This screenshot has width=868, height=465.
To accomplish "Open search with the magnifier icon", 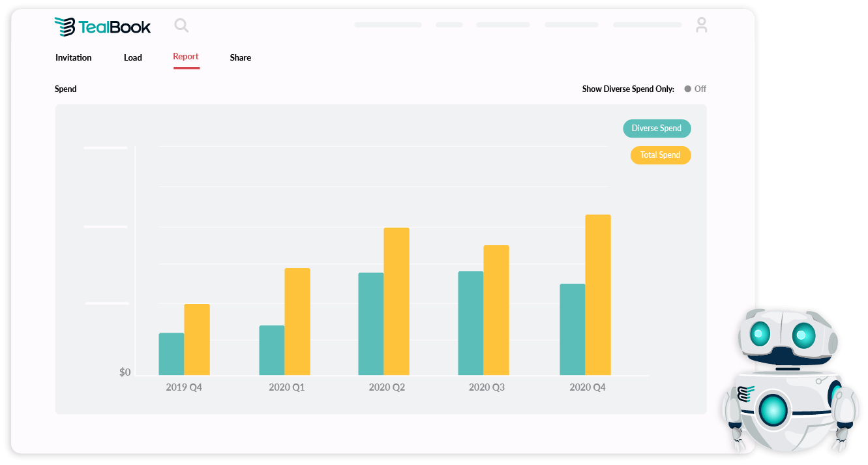I will click(181, 25).
